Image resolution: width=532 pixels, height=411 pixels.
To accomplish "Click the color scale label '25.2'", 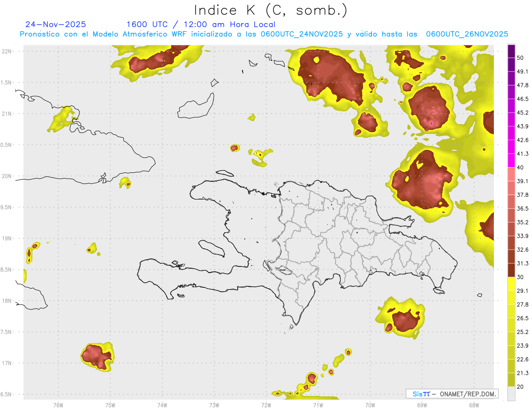I will pos(523,332).
